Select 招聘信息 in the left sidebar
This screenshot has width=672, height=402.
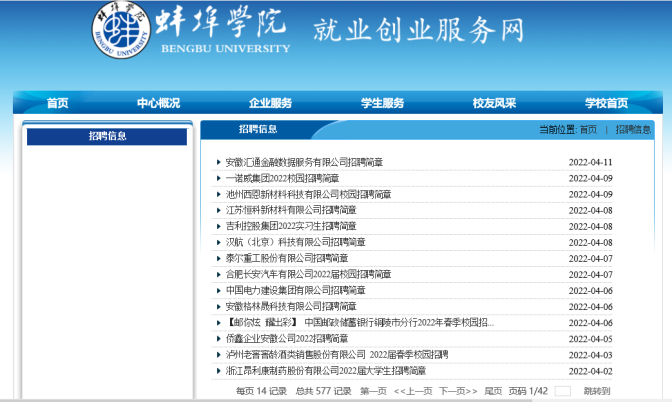(x=107, y=136)
